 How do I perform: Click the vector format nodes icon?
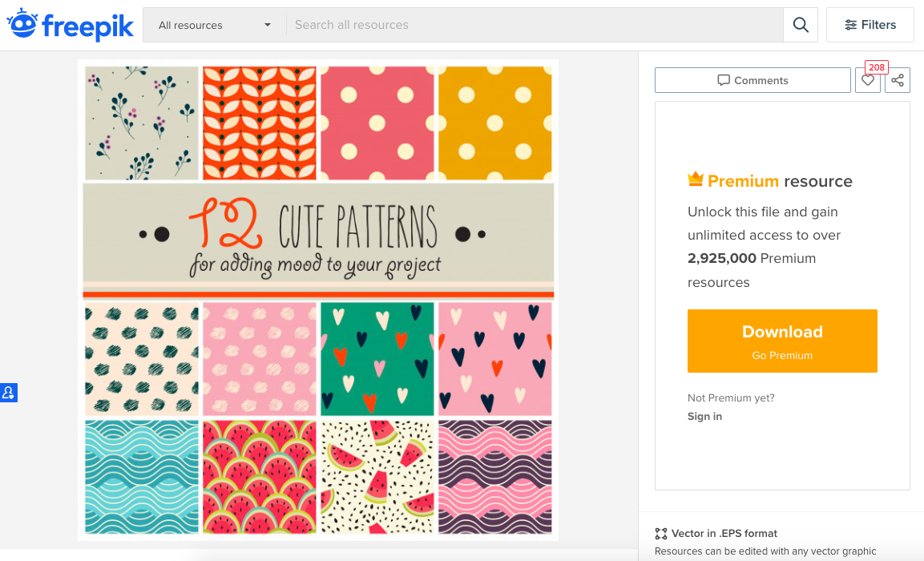point(661,533)
